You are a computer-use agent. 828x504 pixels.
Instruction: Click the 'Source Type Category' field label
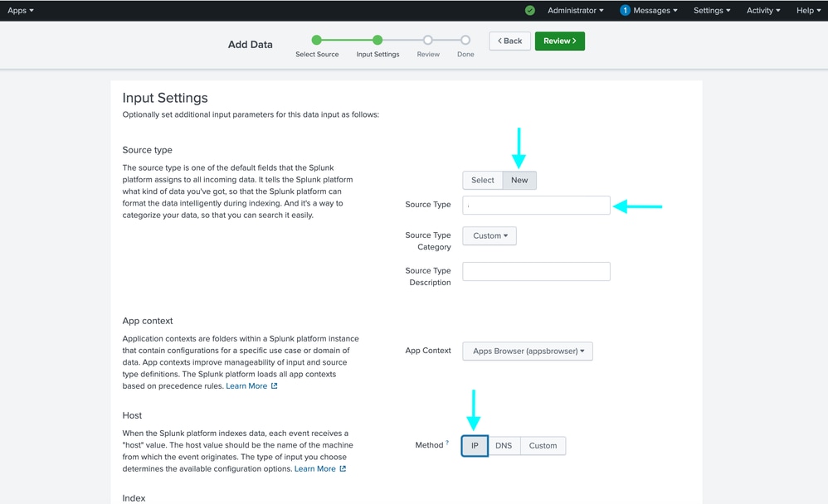coord(428,240)
